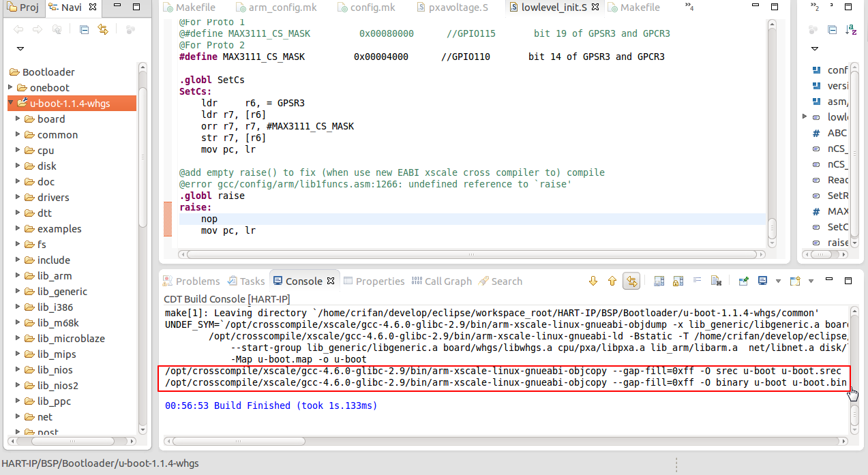Maximize the Console panel
The height and width of the screenshot is (475, 868).
848,280
